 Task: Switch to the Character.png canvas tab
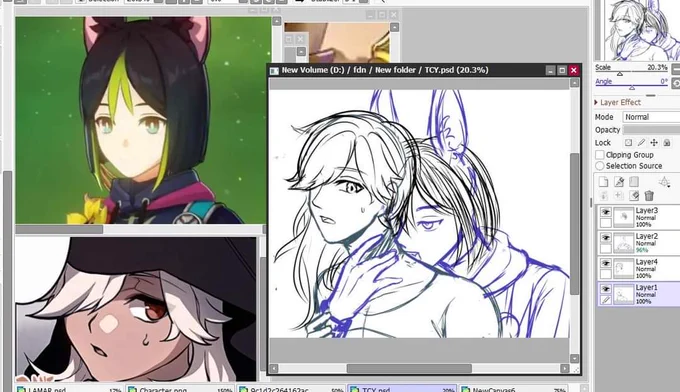pos(180,389)
